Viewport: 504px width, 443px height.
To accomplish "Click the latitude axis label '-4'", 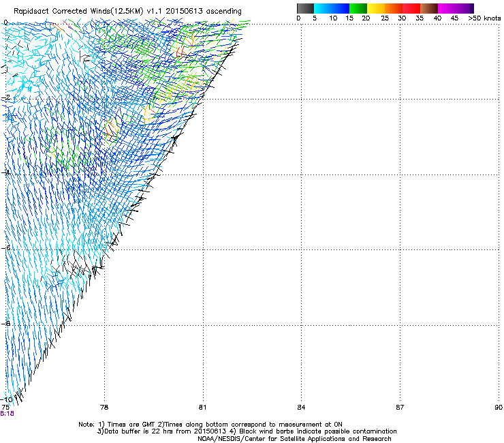I will tap(5, 172).
